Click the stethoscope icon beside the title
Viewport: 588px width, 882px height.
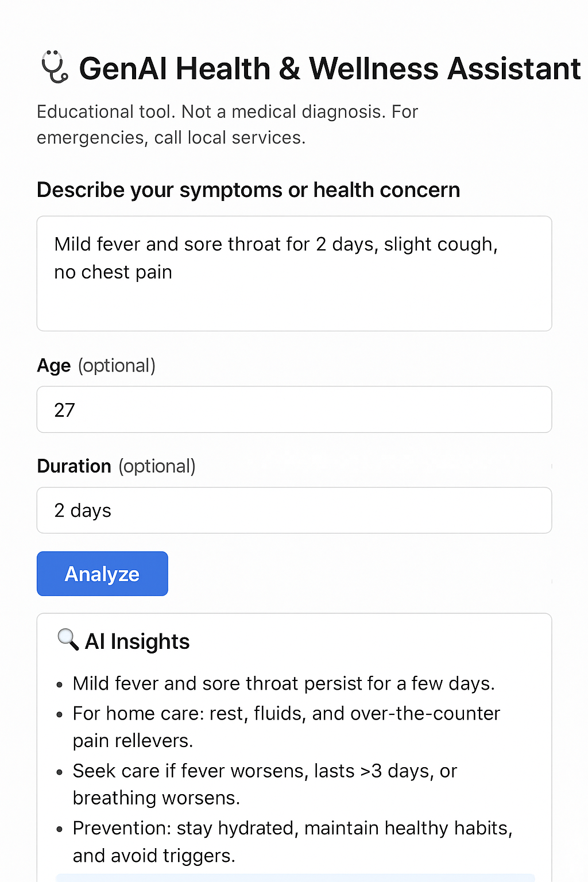click(x=55, y=67)
